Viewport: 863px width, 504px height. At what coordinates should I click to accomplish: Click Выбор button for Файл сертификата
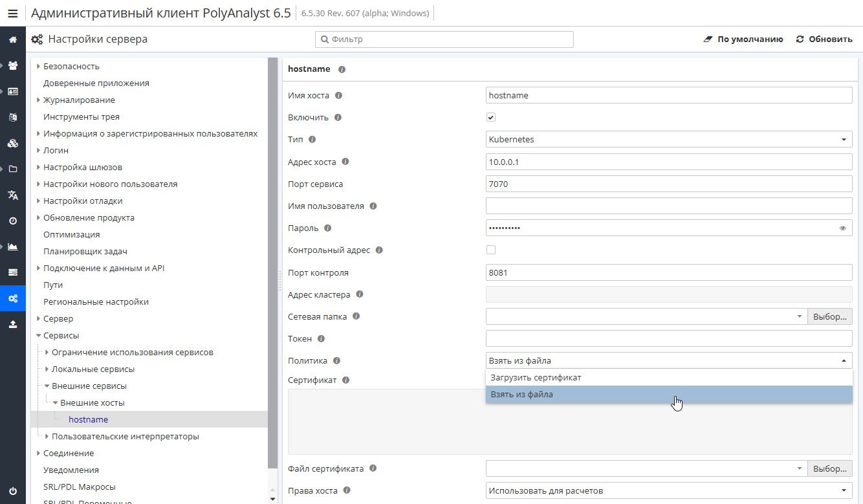(830, 468)
